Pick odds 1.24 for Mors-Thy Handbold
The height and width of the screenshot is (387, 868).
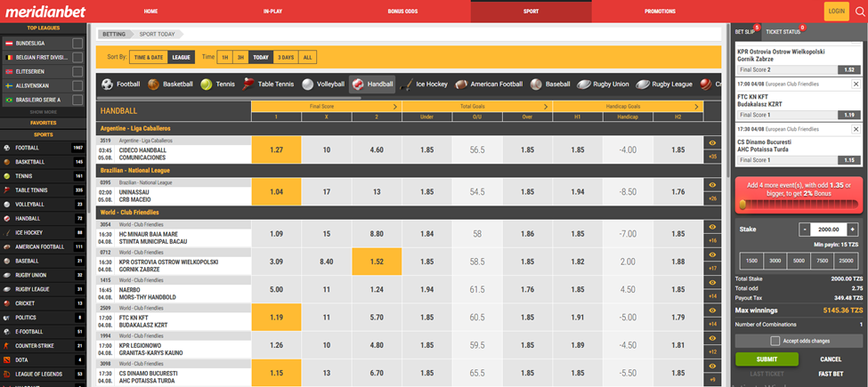point(377,289)
